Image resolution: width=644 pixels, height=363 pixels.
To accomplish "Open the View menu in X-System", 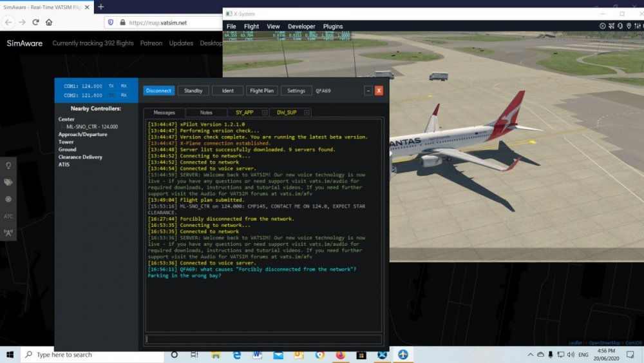I will click(273, 26).
